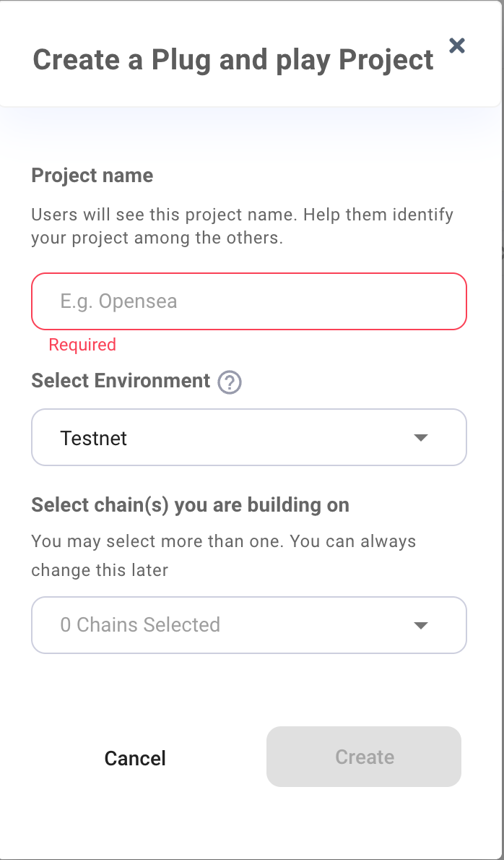Viewport: 504px width, 860px height.
Task: Click the disabled Create button
Action: tap(363, 757)
